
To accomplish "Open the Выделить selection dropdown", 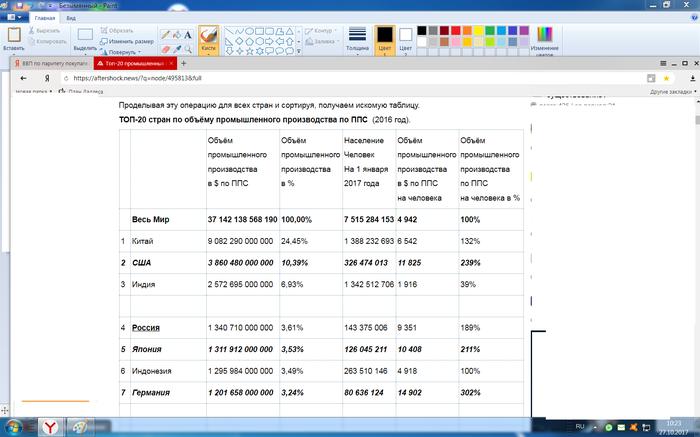I will (87, 48).
